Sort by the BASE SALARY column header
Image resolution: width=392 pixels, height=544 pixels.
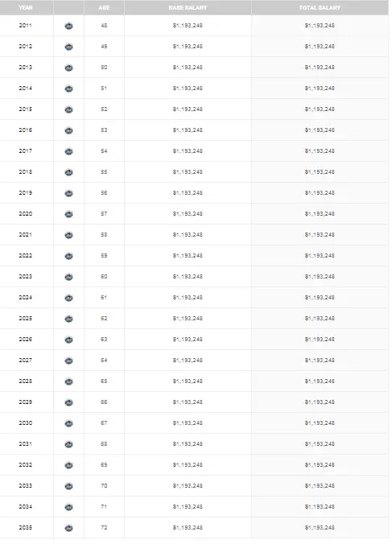(x=188, y=7)
